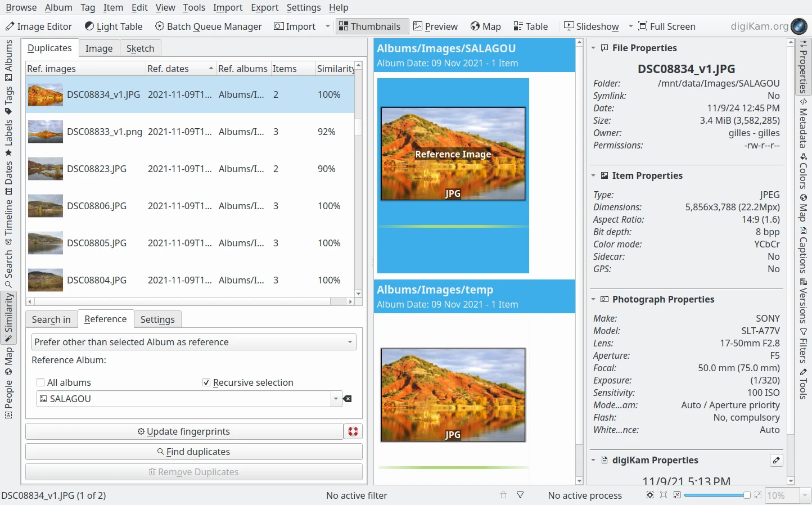Click the red fingerprint rebuild icon
The image size is (812, 505).
[x=353, y=431]
